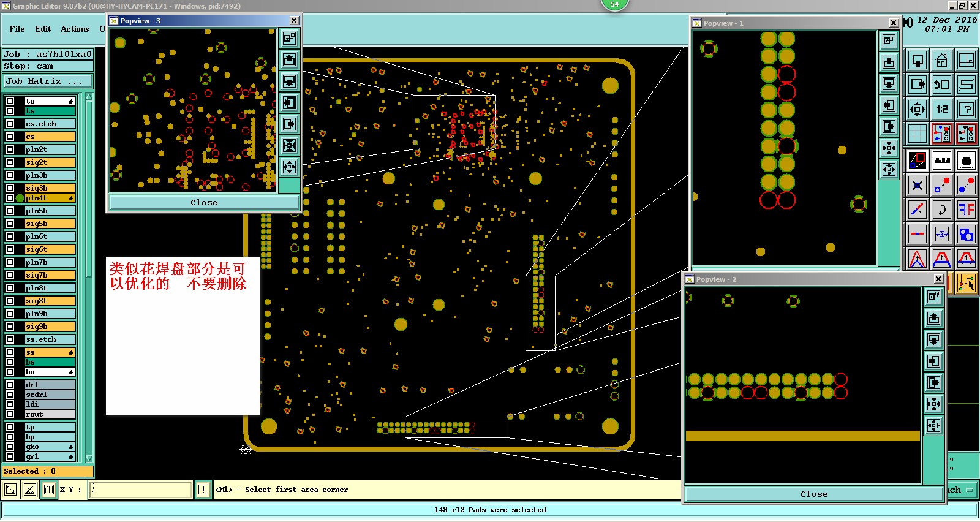Click '148 r12 Pads were selected' message
The image size is (980, 522).
click(490, 510)
